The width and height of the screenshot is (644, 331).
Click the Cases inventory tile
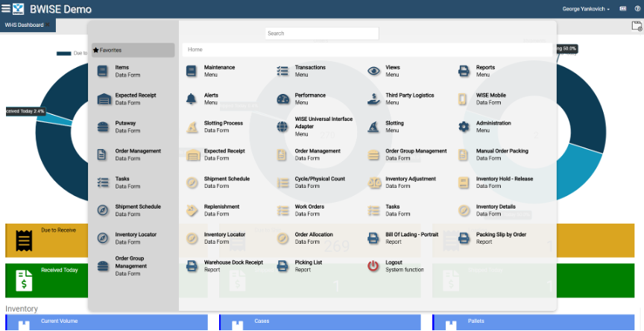[320, 322]
